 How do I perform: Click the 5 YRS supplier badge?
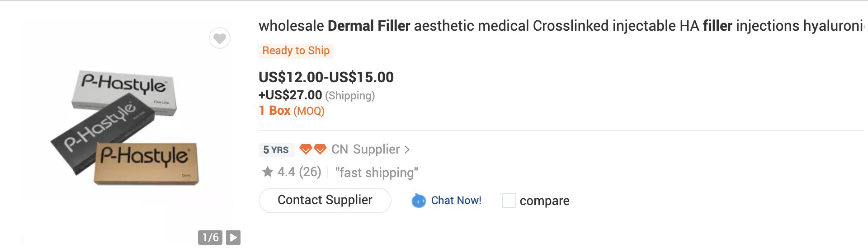click(x=276, y=149)
